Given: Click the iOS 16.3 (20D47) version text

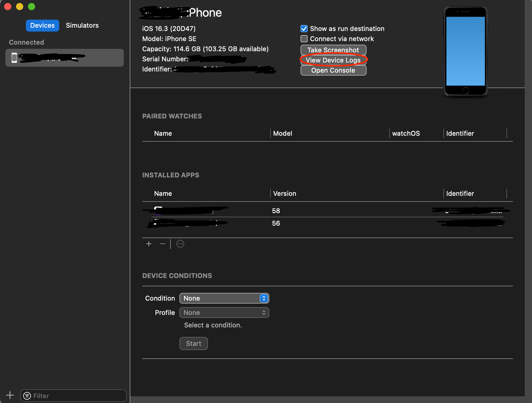Looking at the screenshot, I should point(169,29).
